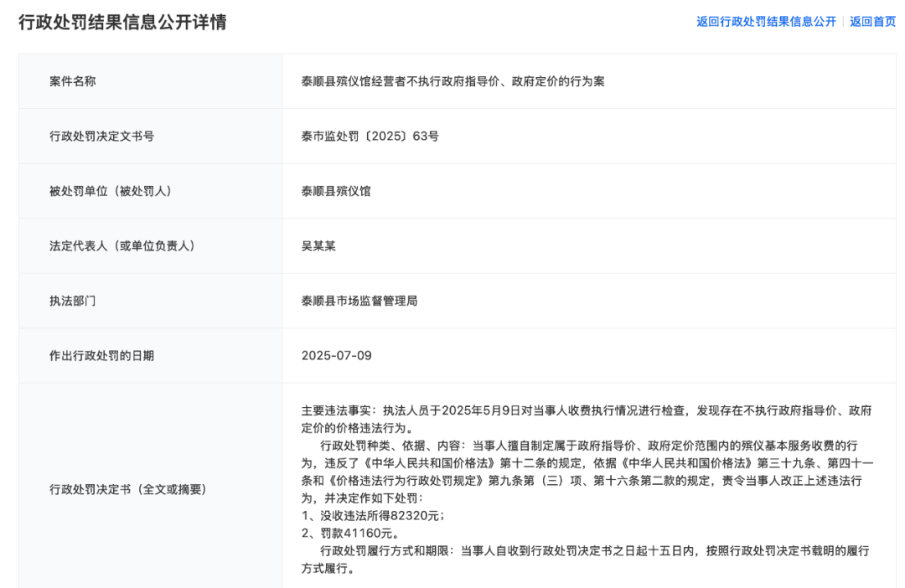
Task: Click the 返回行政处罚结果信息公开 link
Action: pos(766,22)
